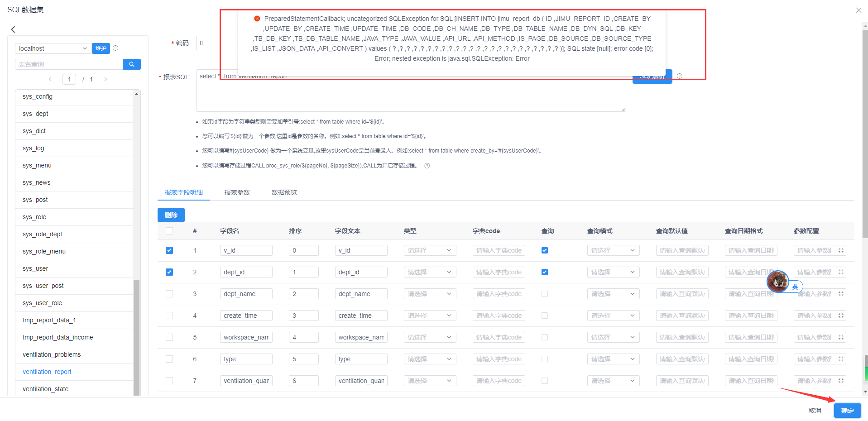Image resolution: width=868 pixels, height=421 pixels.
Task: Expand parameter config icon for v_id row
Action: pos(841,250)
